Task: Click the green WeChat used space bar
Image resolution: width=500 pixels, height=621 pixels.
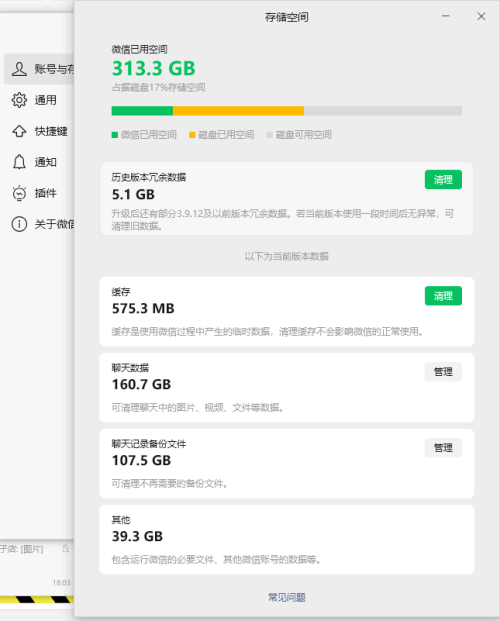Action: click(x=142, y=111)
